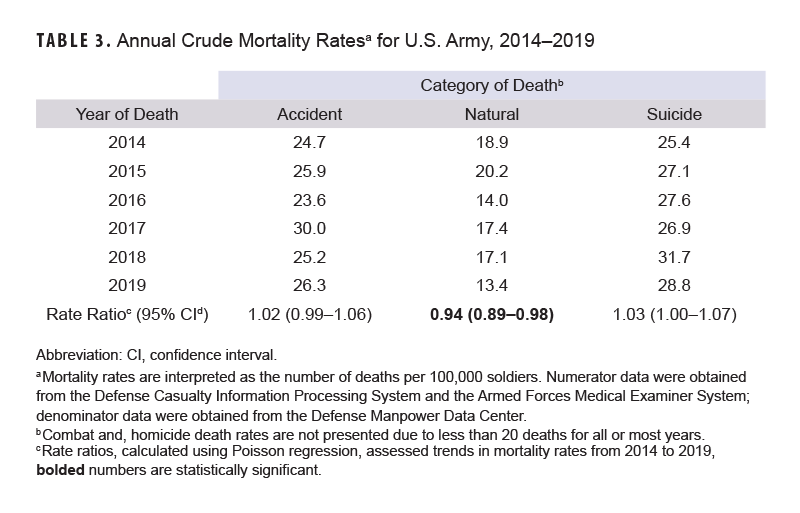The height and width of the screenshot is (513, 800).
Task: Click the 2017 accident rate 30.0
Action: point(309,230)
